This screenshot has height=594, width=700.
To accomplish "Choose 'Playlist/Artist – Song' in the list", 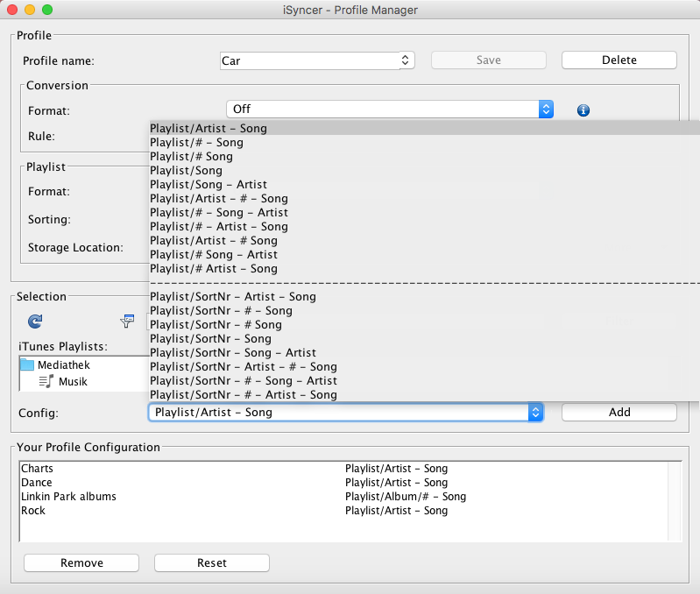I will [x=424, y=128].
